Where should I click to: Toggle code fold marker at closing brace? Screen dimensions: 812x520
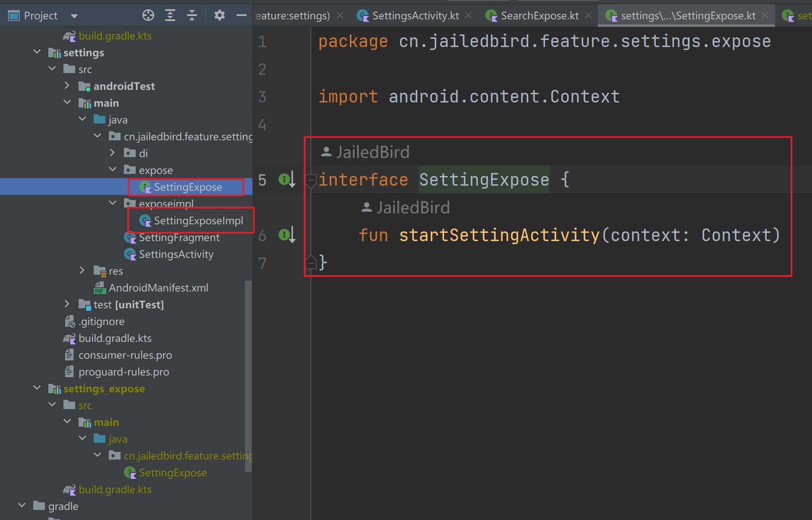311,263
